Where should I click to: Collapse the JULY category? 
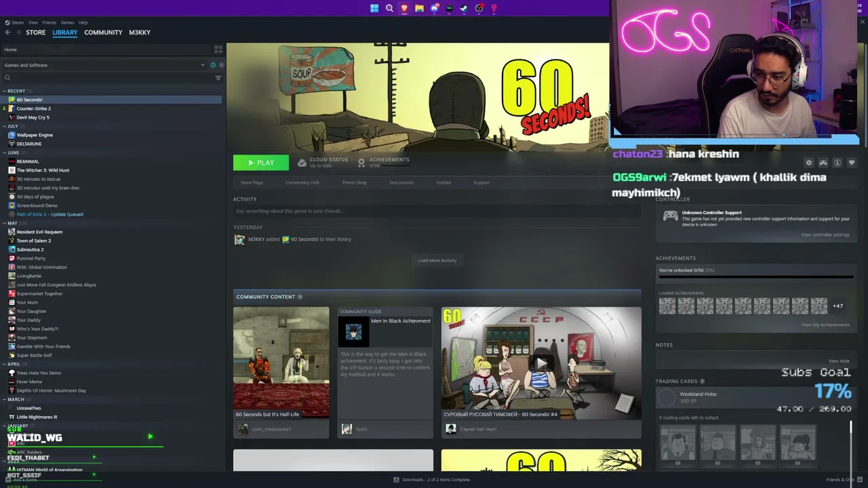4,126
